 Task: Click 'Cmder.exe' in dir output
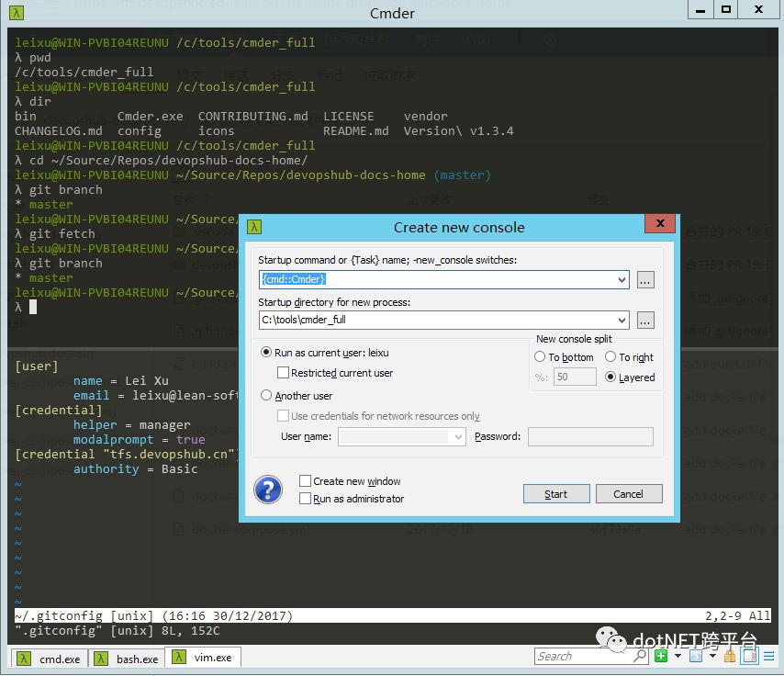(x=151, y=116)
